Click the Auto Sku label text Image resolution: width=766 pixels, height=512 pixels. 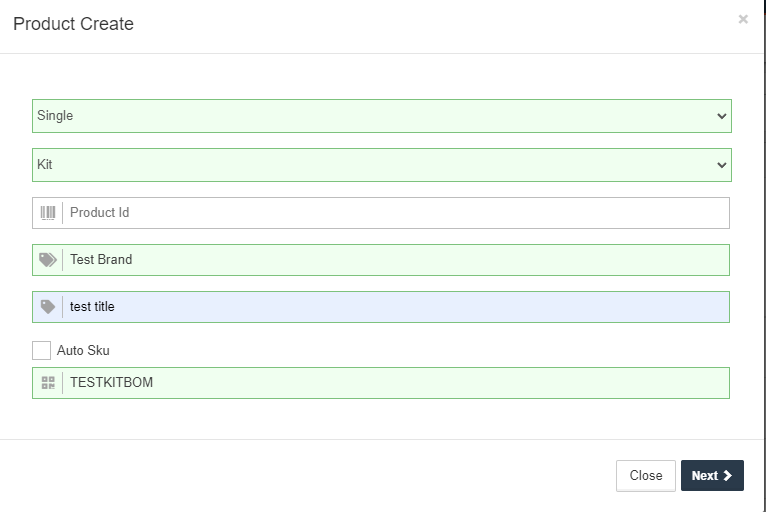click(83, 351)
